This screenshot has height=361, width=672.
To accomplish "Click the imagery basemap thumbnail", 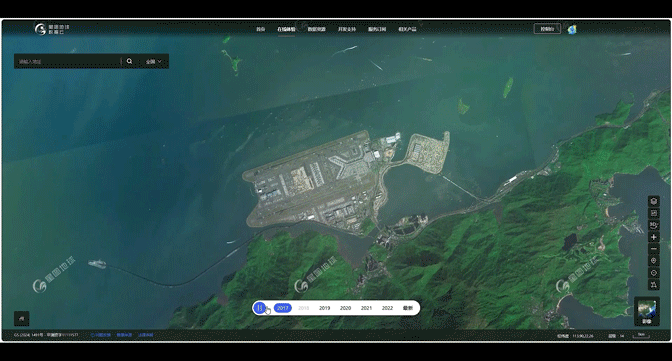I will click(x=647, y=311).
